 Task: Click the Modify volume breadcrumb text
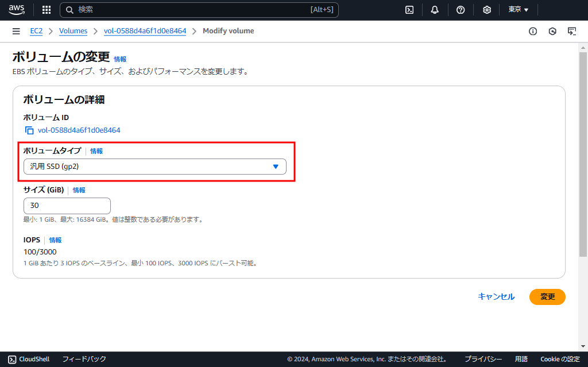tap(229, 31)
